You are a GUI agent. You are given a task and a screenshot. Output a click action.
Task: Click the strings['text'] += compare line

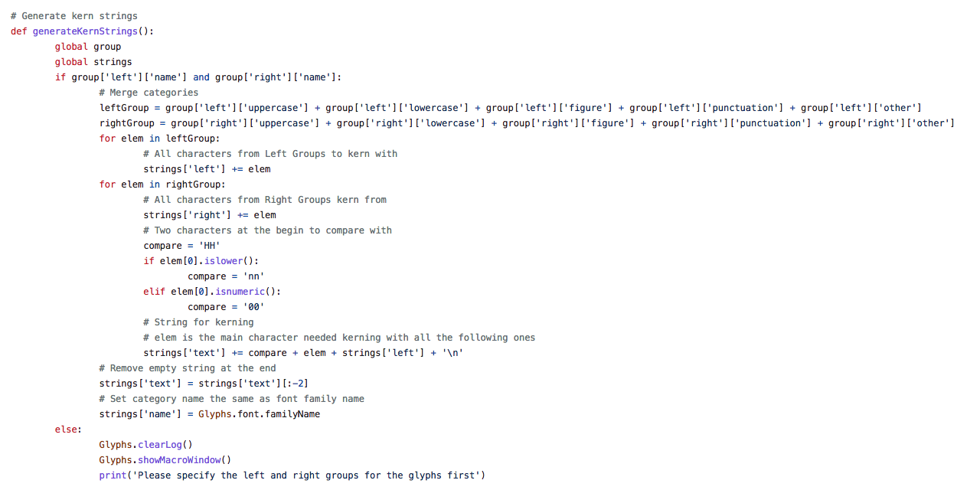303,353
